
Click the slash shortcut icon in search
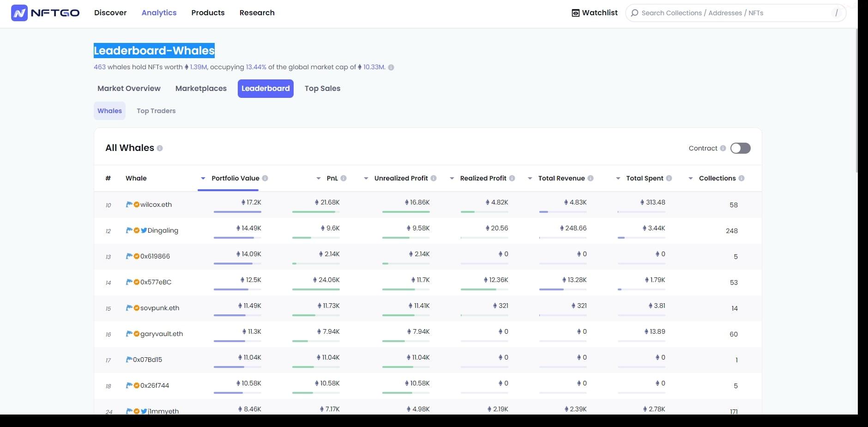(837, 13)
